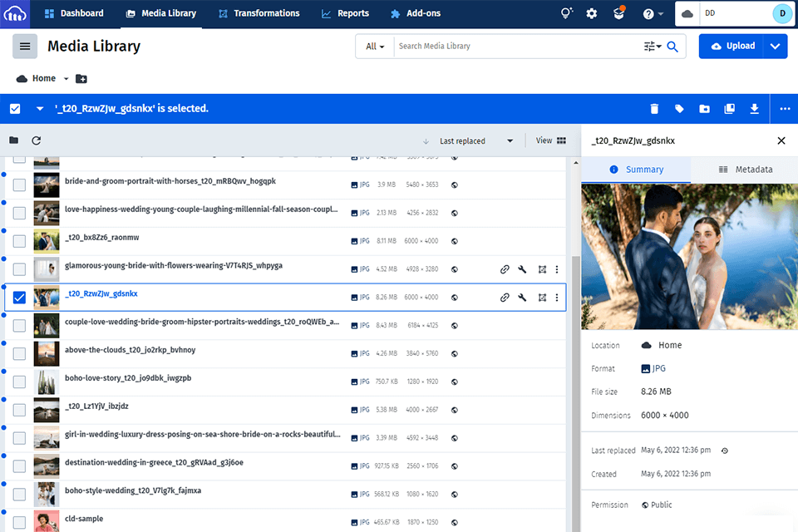This screenshot has width=798, height=532.
Task: Delete the selected asset with the trash icon
Action: [654, 108]
